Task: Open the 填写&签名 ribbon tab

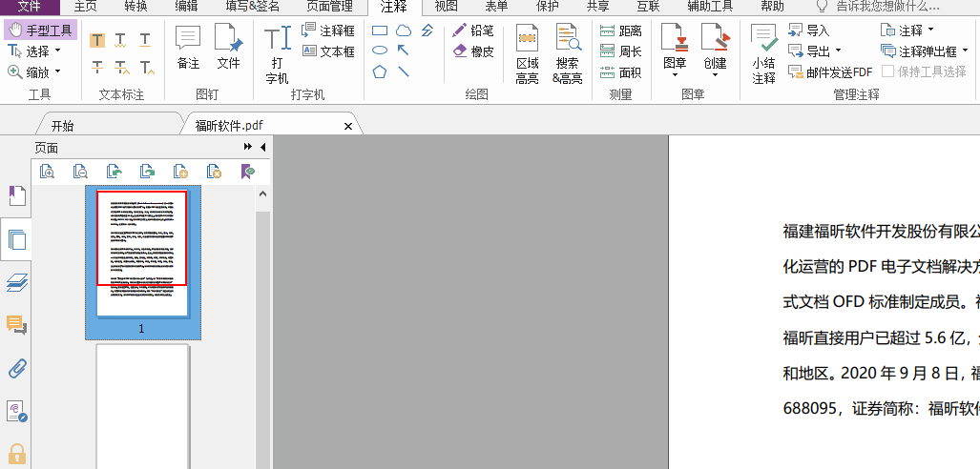Action: click(253, 7)
